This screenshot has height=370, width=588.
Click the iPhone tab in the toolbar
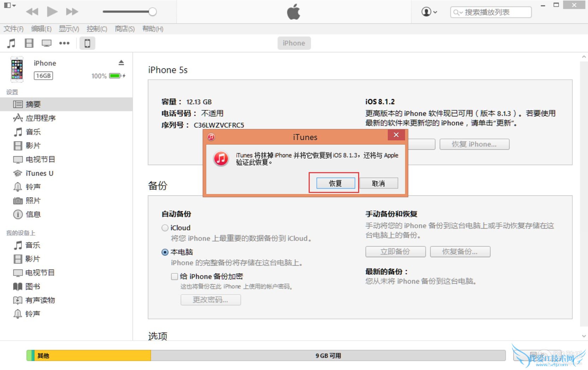point(294,43)
